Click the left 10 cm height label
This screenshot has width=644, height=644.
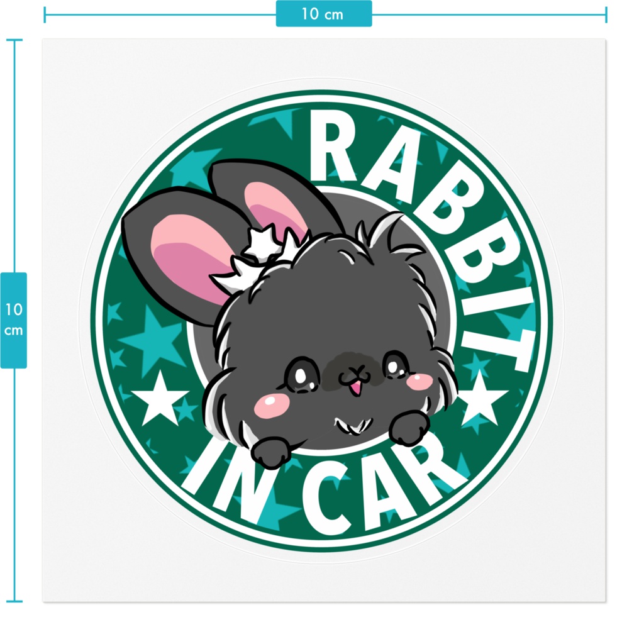(14, 320)
